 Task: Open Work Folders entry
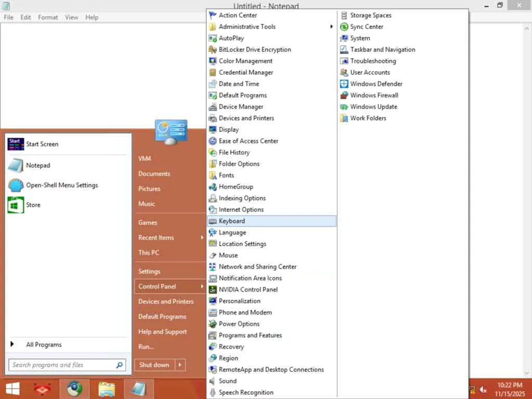(x=403, y=118)
